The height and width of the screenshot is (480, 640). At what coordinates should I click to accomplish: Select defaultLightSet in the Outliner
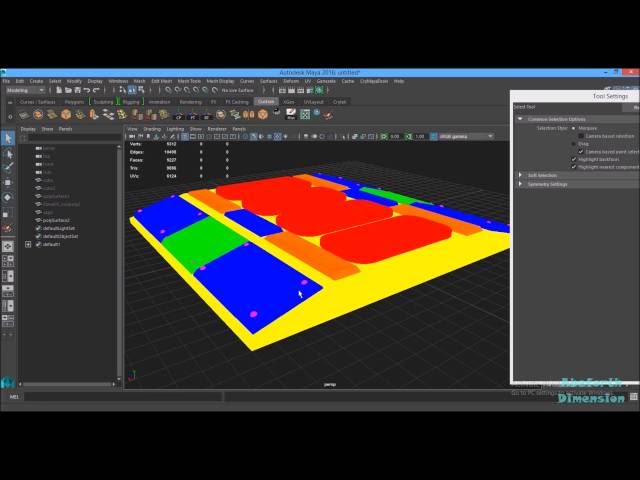pos(59,229)
